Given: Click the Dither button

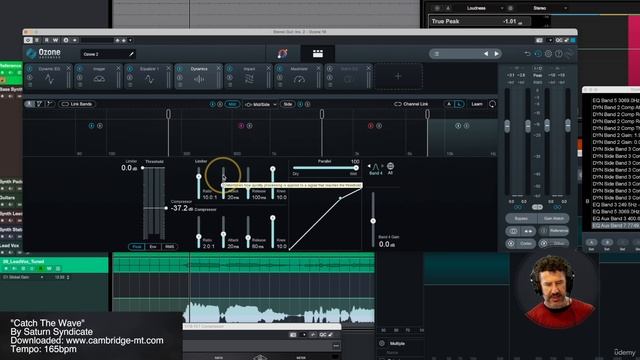Looking at the screenshot, I should (x=554, y=244).
